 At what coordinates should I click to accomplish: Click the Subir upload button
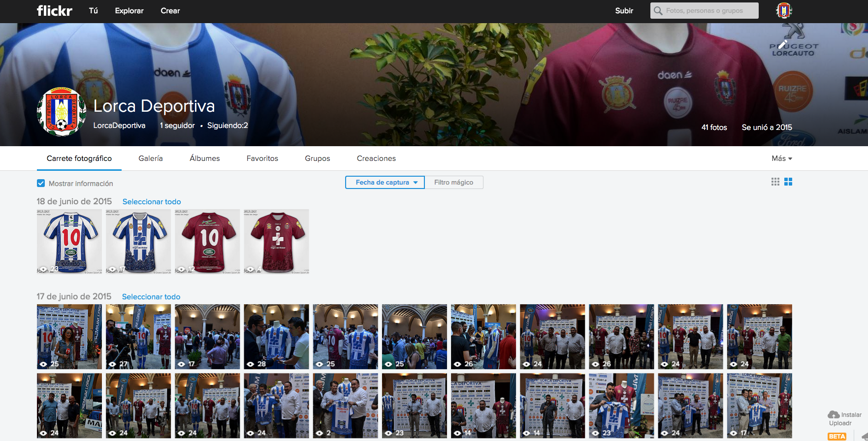click(624, 11)
